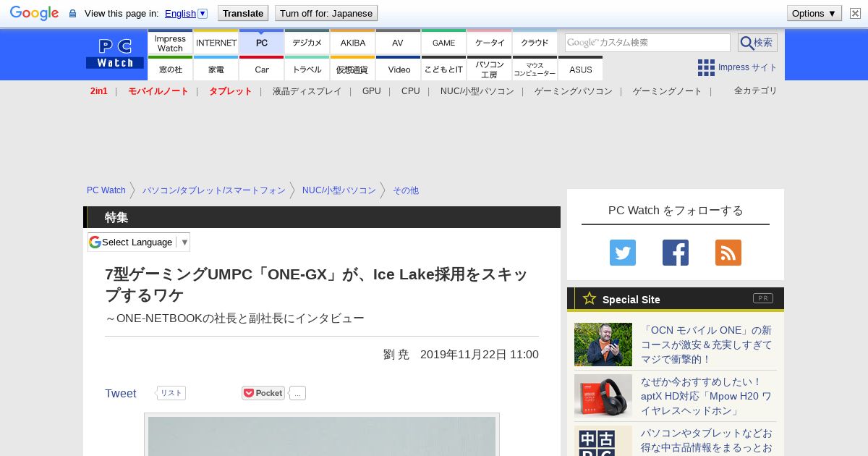Viewport: 868px width, 456px height.
Task: Open the ASUS tab
Action: click(x=580, y=69)
